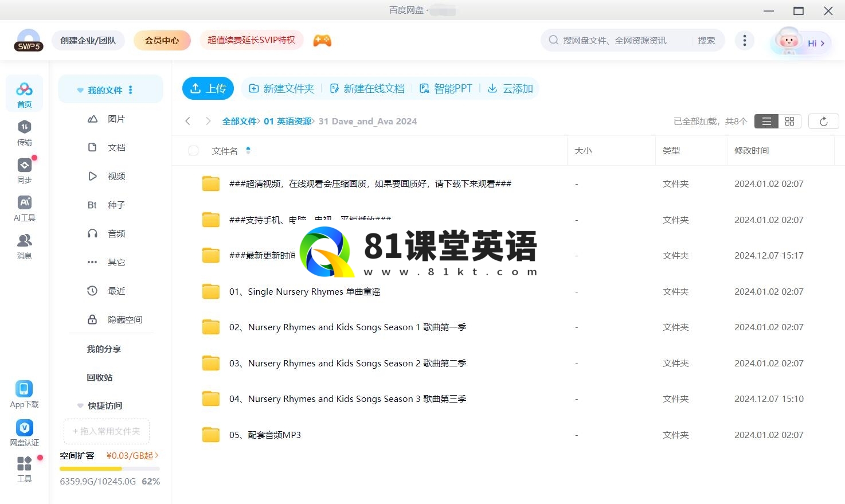Screen dimensions: 845x504
Task: Sort by 大小 column header
Action: 583,150
